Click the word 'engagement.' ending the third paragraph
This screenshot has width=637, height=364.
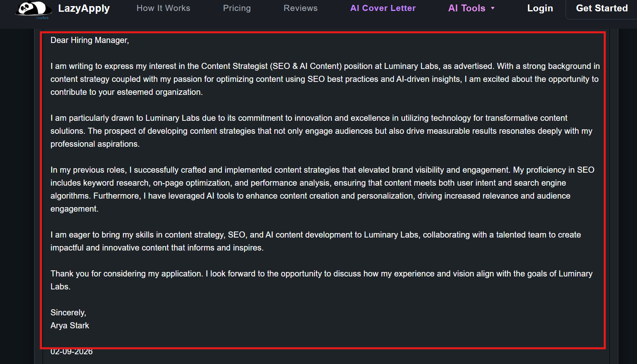74,209
